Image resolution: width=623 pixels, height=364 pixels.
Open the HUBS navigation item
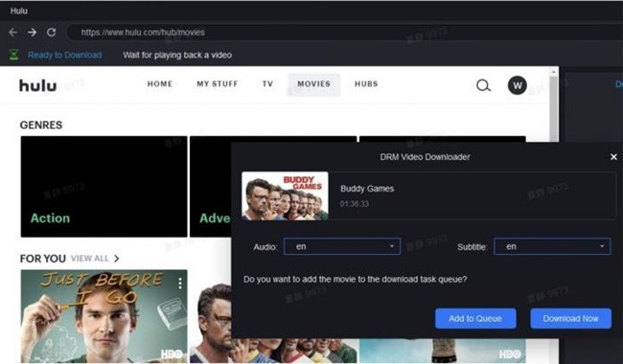(x=366, y=84)
